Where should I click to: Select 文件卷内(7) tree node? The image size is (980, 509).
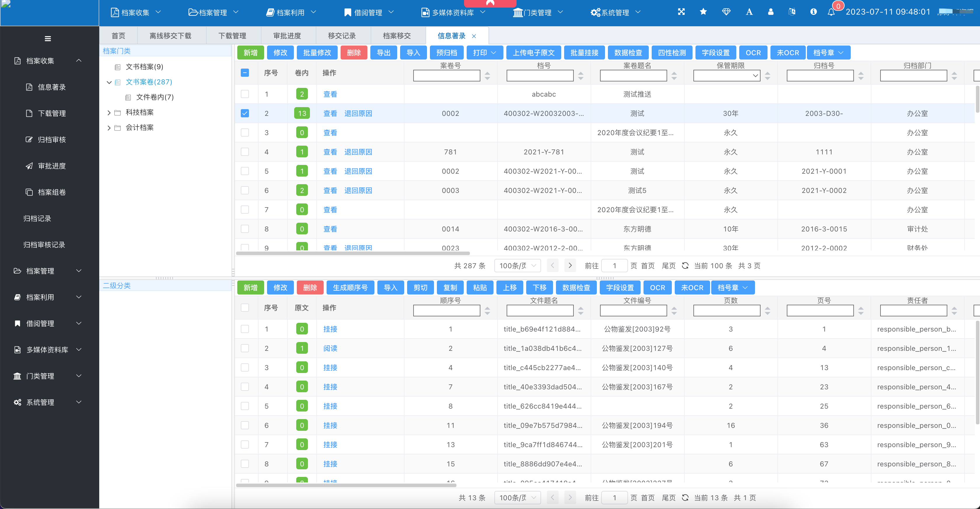[155, 97]
